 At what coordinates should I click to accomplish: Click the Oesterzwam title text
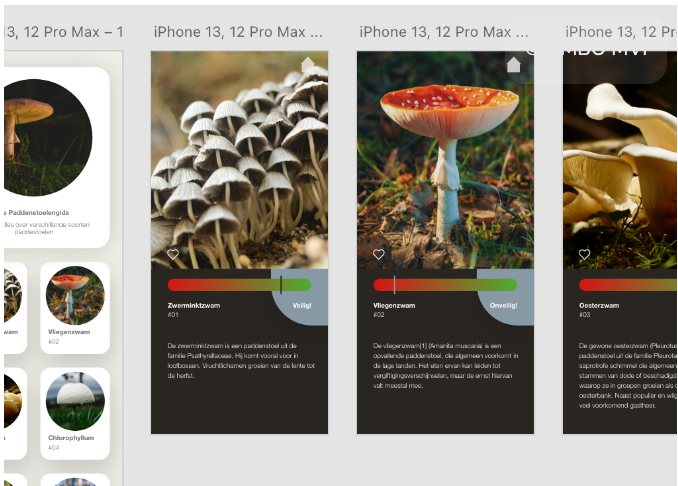click(x=599, y=305)
